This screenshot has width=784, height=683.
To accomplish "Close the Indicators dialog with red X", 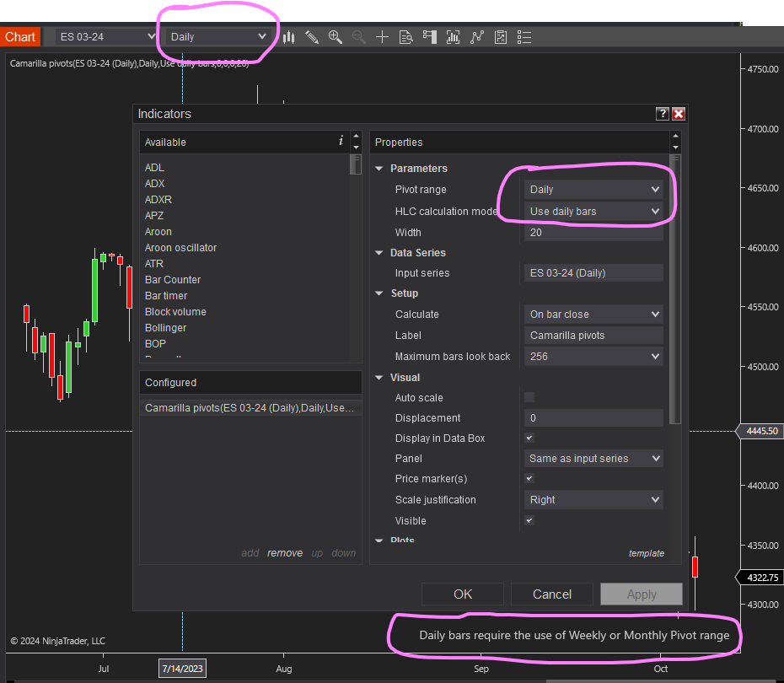I will coord(679,114).
